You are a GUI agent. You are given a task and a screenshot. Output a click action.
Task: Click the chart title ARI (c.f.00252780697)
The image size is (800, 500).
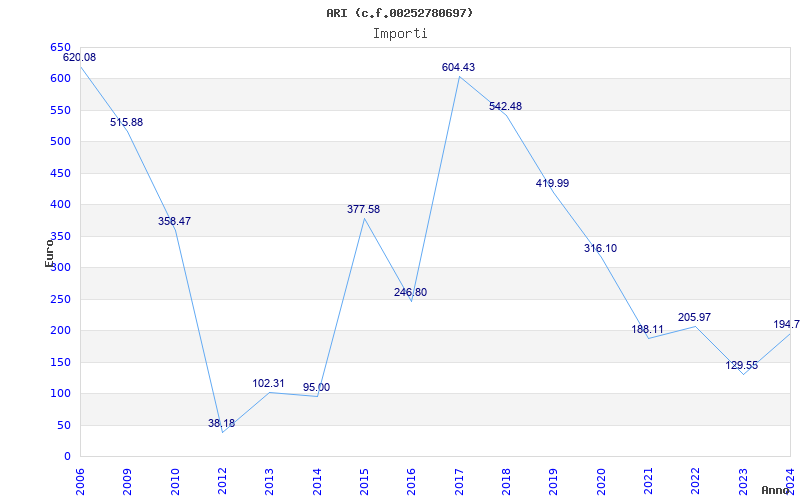[399, 13]
